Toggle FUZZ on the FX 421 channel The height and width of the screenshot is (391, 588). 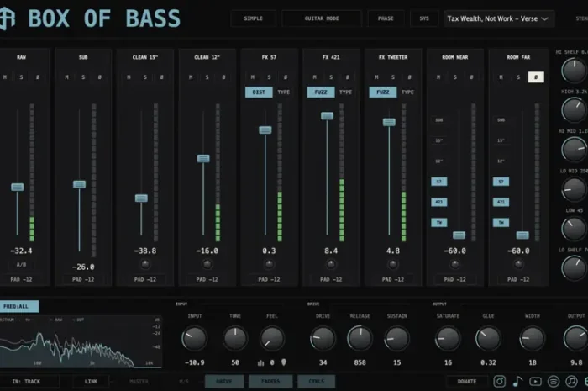point(321,92)
